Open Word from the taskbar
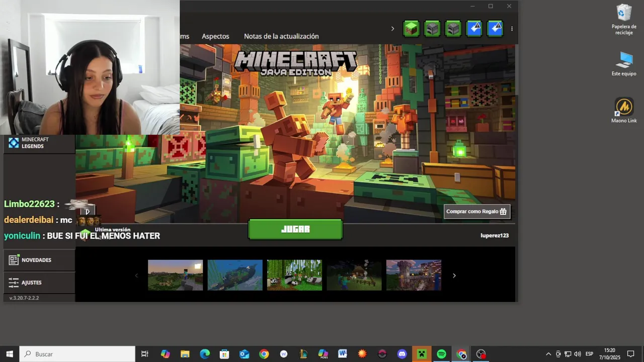The image size is (644, 362). click(343, 354)
